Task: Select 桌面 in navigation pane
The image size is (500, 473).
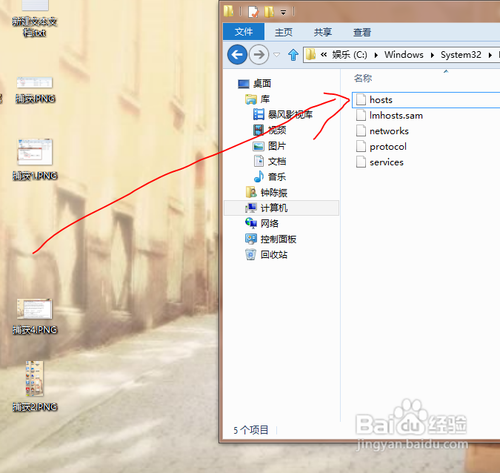Action: pyautogui.click(x=254, y=83)
